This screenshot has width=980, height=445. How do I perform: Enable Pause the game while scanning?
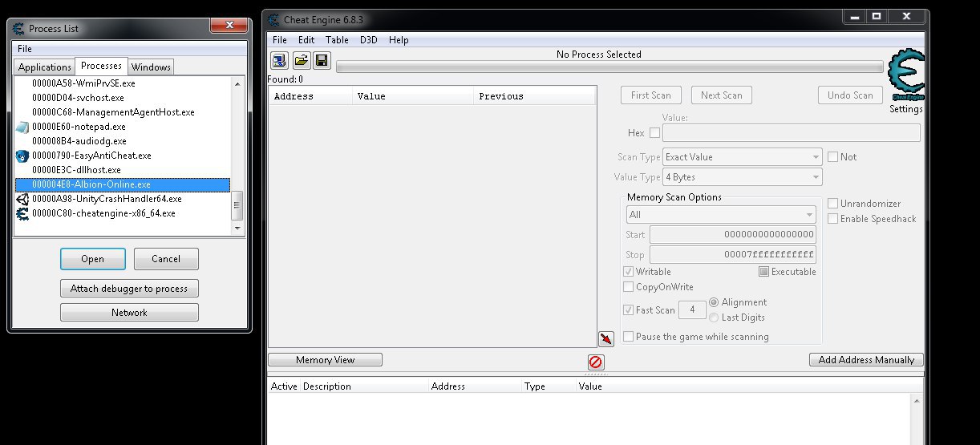[x=629, y=337]
